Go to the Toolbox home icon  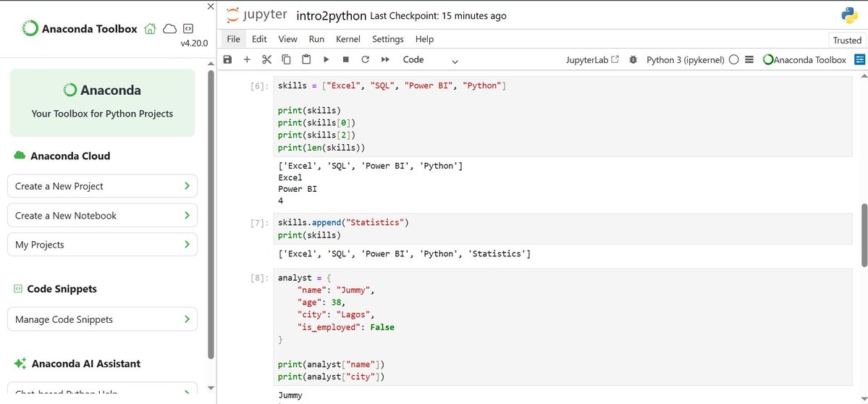click(149, 29)
